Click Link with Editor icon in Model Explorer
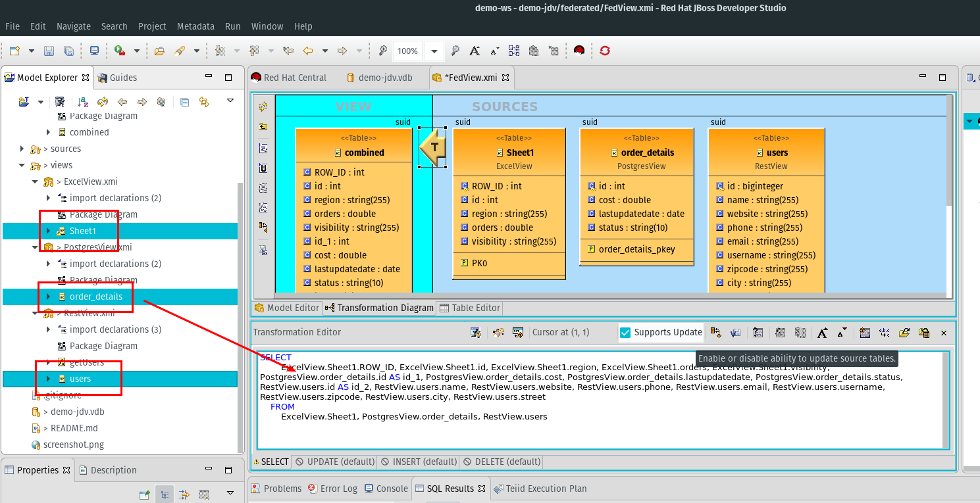The image size is (980, 503). tap(204, 102)
